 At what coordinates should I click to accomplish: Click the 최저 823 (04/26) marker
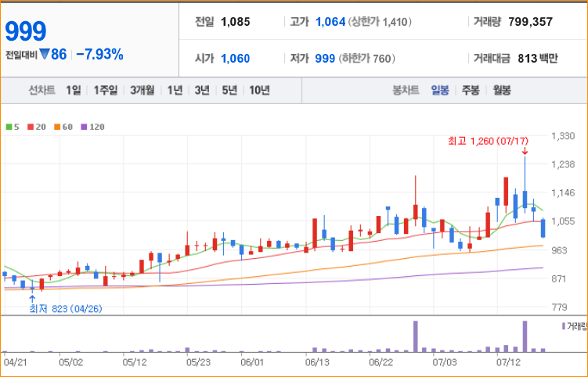(x=66, y=309)
